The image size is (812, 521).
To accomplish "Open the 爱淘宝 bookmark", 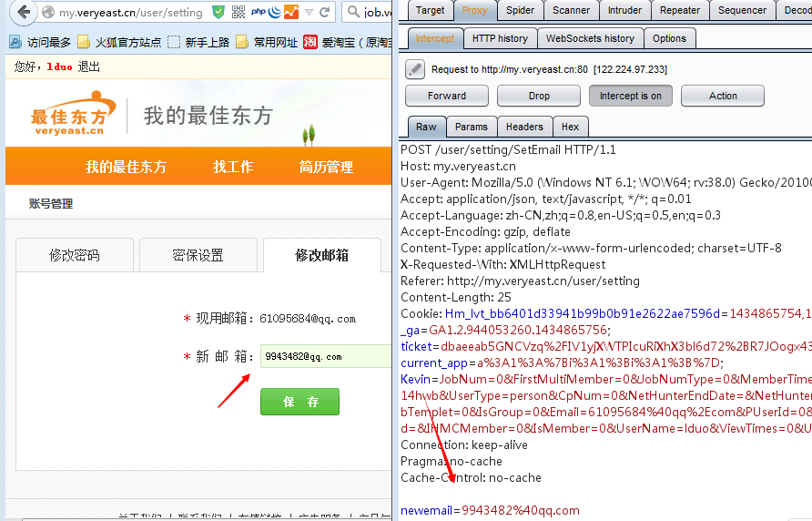I will click(348, 42).
